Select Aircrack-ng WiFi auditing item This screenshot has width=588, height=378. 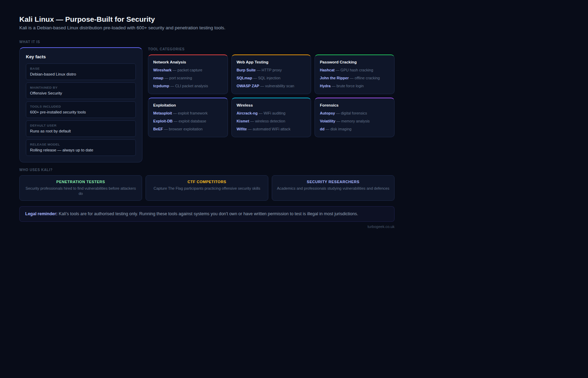[261, 113]
